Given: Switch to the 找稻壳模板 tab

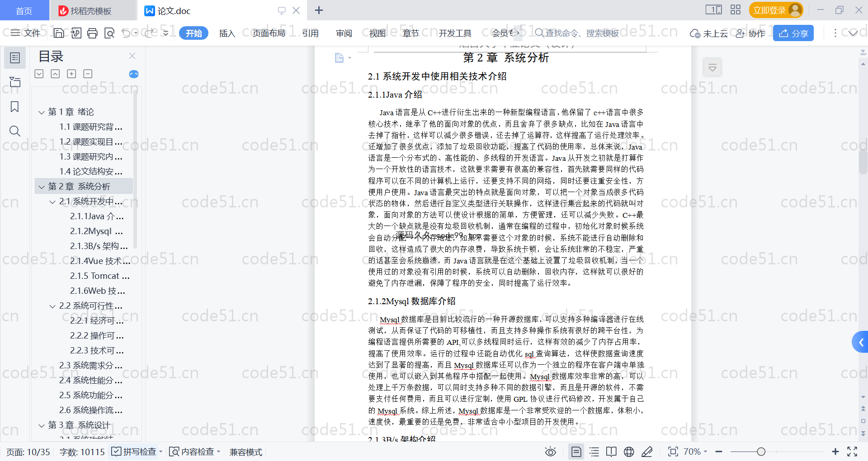Looking at the screenshot, I should pyautogui.click(x=92, y=10).
